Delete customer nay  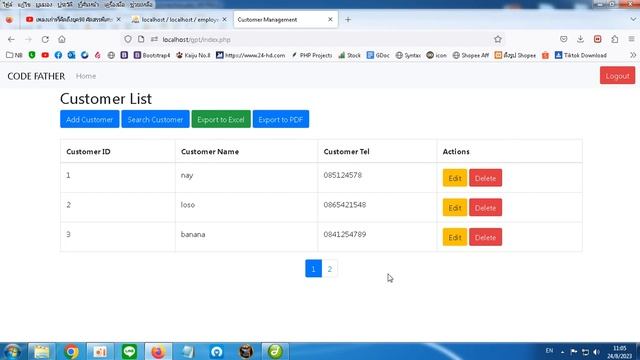tap(485, 178)
